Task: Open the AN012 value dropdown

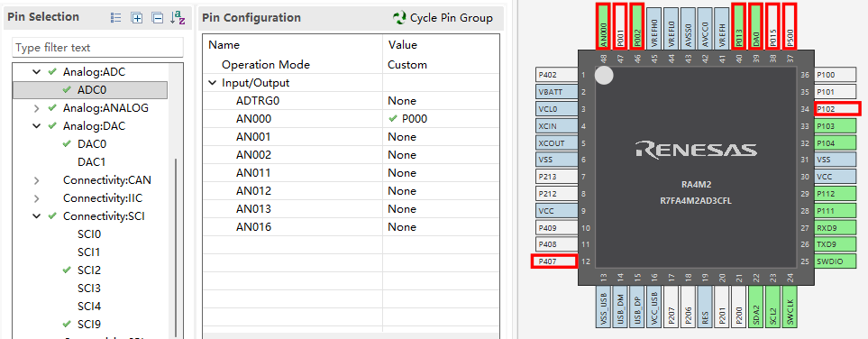Action: point(441,191)
